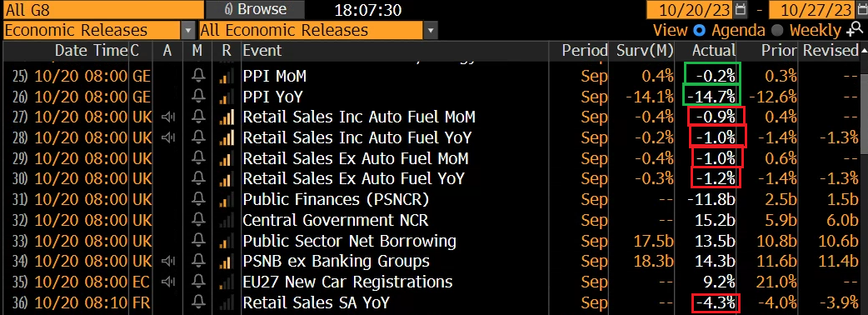Screen dimensions: 868x315
Task: Click the bell icon for Public Finances (PSNCR)
Action: [x=198, y=200]
